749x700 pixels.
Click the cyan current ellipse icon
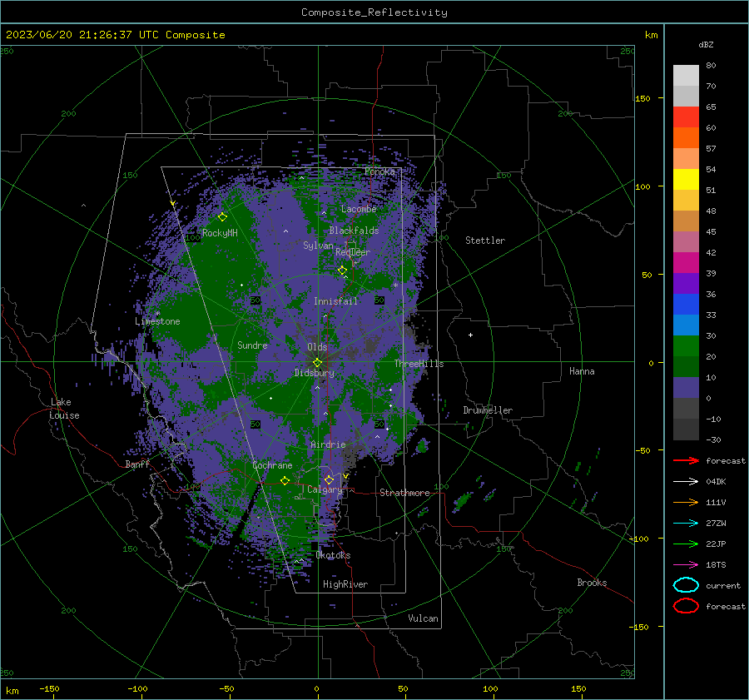click(x=686, y=585)
